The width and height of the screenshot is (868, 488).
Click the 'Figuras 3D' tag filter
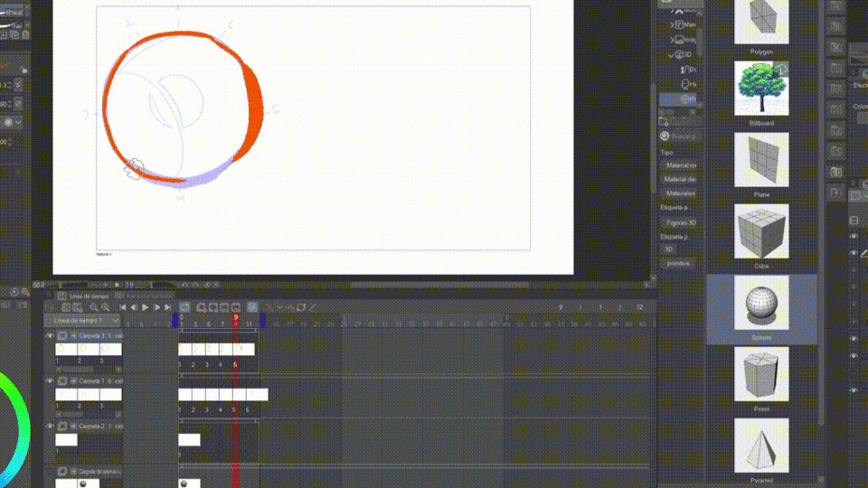pos(681,223)
